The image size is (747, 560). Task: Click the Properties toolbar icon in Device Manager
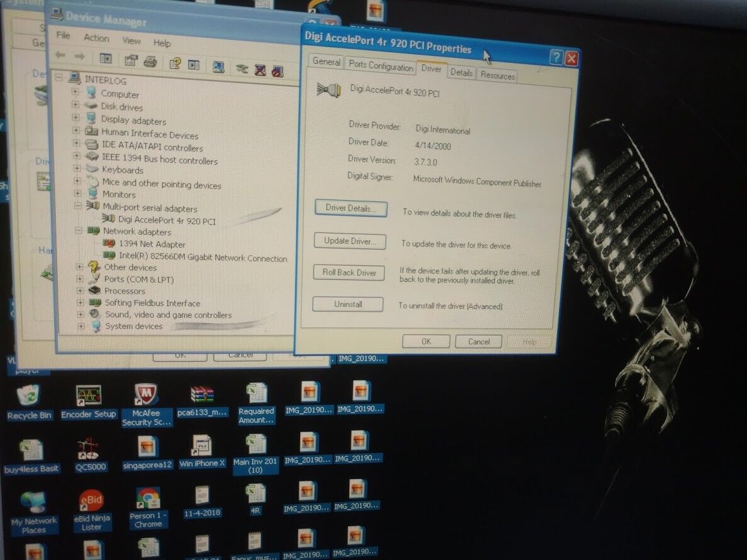click(130, 60)
